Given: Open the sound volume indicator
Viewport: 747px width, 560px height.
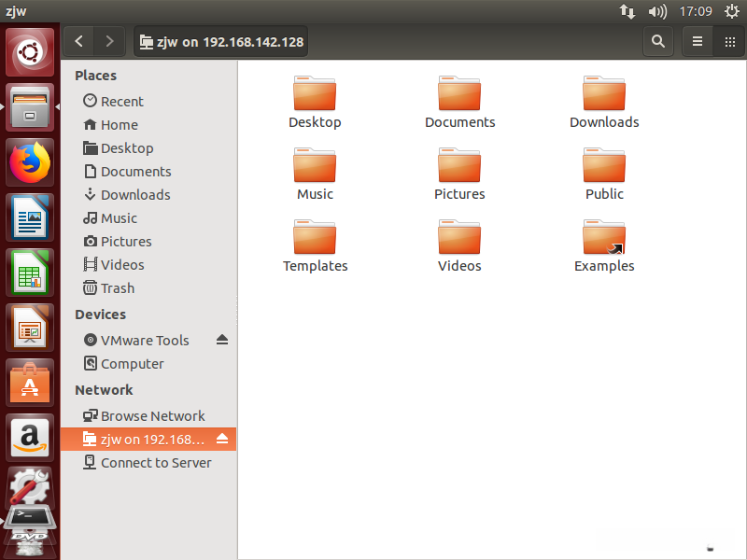Looking at the screenshot, I should tap(657, 11).
